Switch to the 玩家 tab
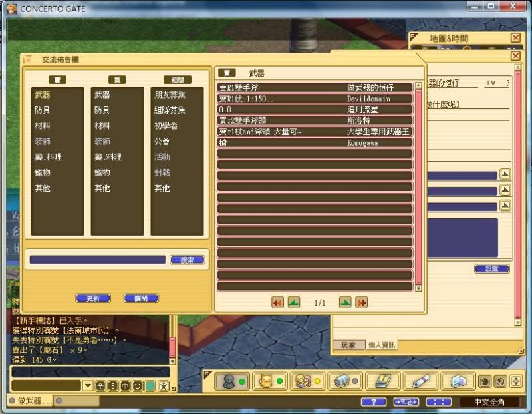532x414 pixels. point(348,345)
